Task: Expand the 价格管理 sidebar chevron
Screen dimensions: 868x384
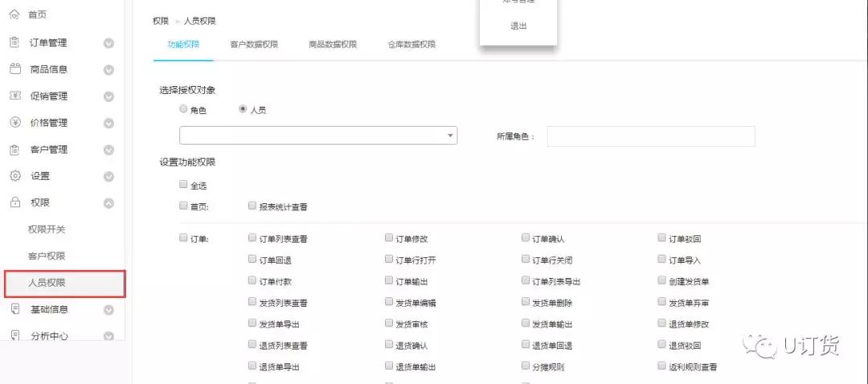Action: (109, 123)
